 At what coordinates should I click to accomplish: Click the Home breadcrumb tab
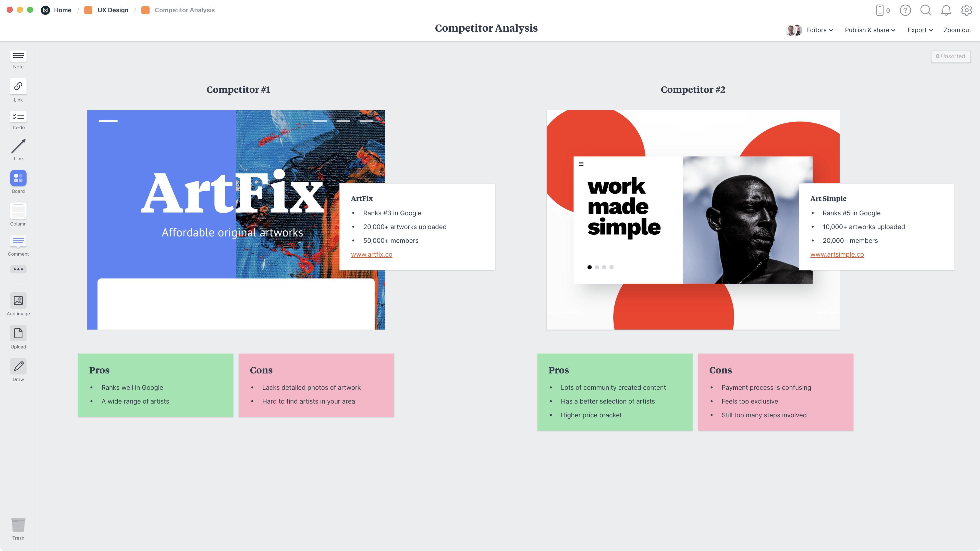(63, 10)
